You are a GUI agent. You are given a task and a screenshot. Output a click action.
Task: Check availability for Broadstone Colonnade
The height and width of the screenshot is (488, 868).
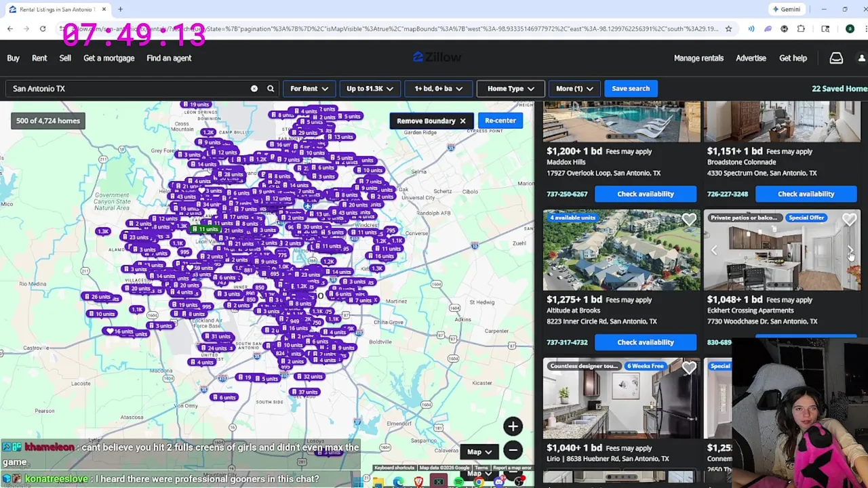click(806, 194)
